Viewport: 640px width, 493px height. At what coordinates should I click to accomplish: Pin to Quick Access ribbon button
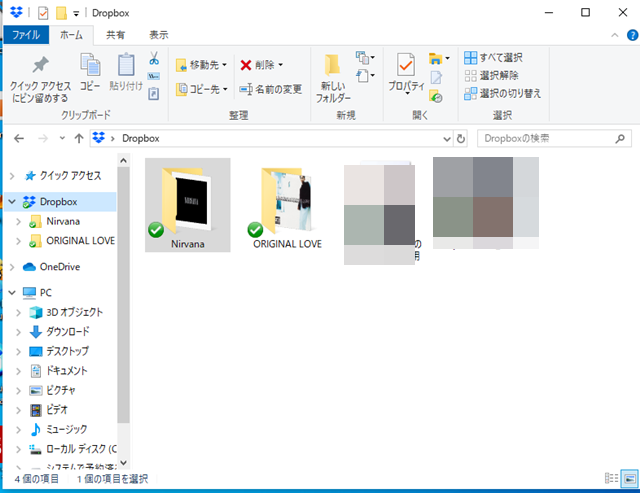click(x=40, y=79)
